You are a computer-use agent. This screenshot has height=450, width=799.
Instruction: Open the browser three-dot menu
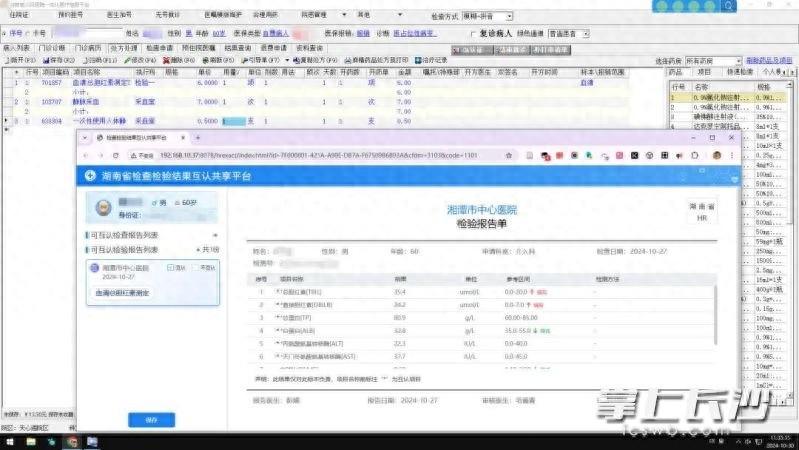pos(732,156)
